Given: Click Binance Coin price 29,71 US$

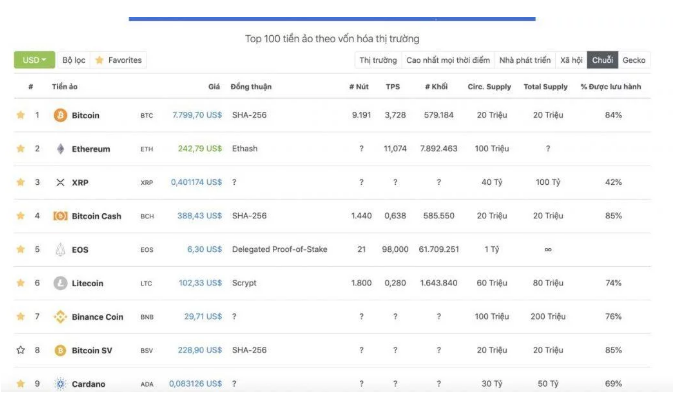Looking at the screenshot, I should (203, 316).
